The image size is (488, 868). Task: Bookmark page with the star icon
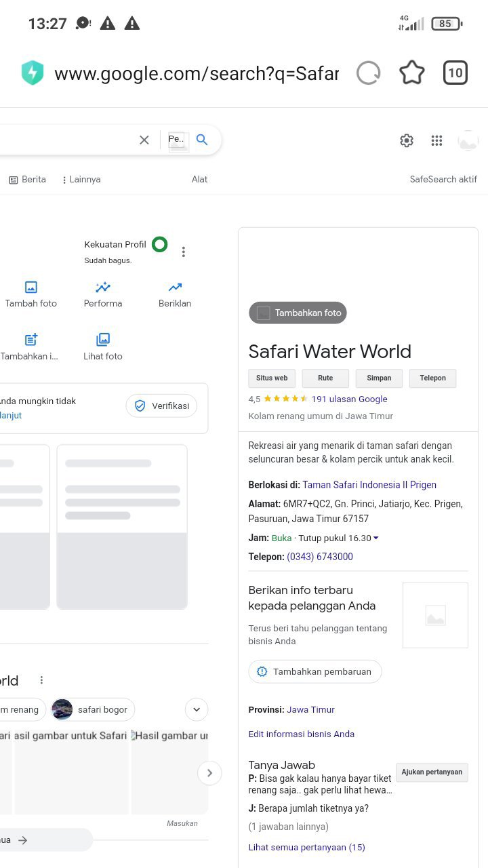tap(411, 73)
